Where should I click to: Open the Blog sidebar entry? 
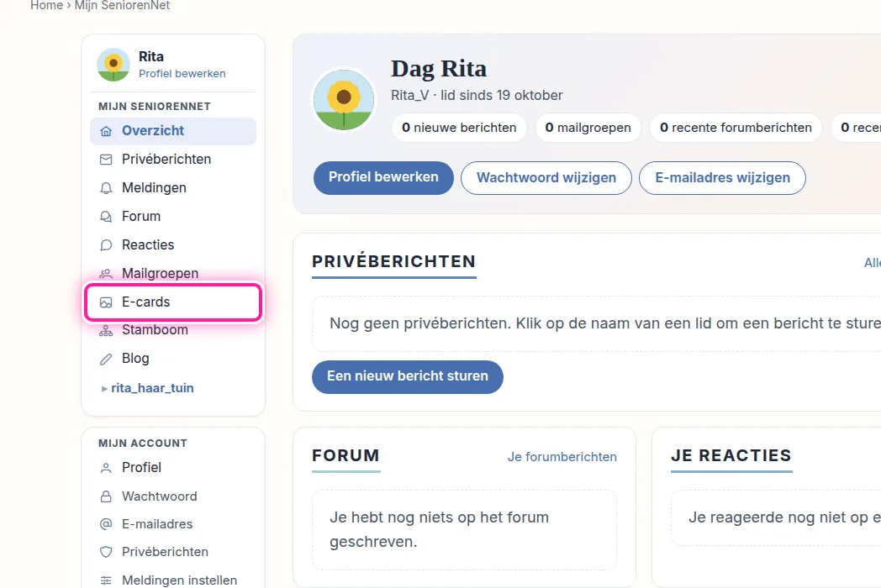(x=173, y=359)
